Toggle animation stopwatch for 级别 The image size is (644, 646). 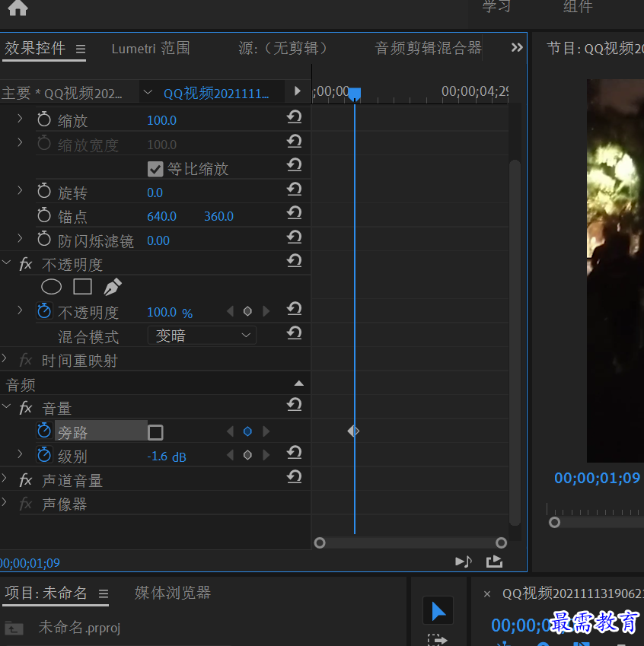[x=44, y=455]
